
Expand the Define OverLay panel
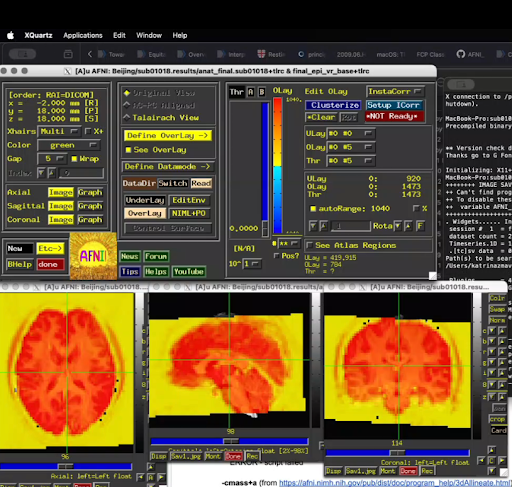[168, 136]
